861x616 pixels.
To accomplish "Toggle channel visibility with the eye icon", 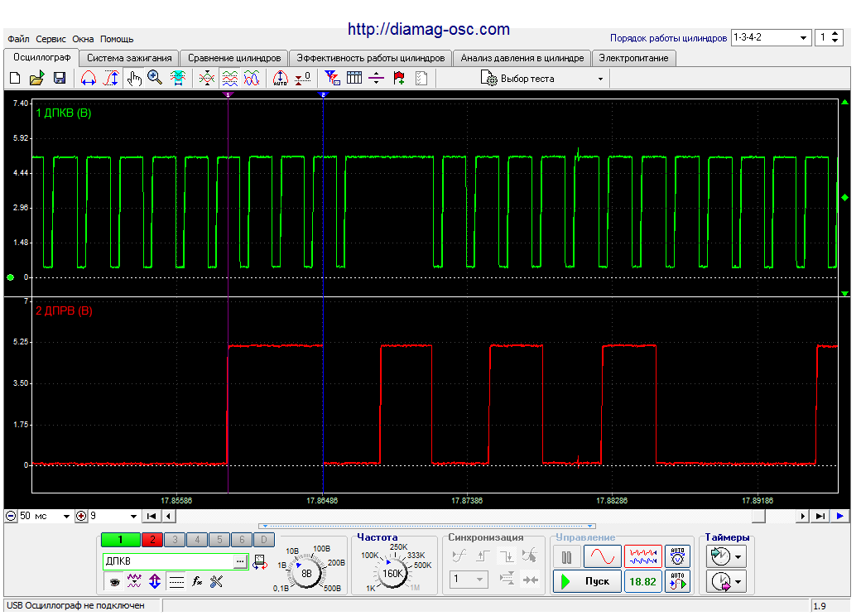I will pyautogui.click(x=114, y=581).
